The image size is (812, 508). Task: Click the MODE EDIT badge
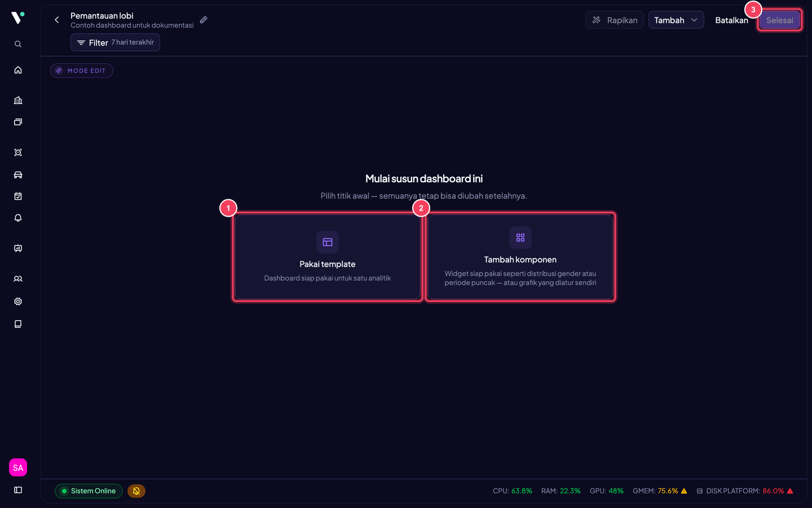click(x=82, y=71)
